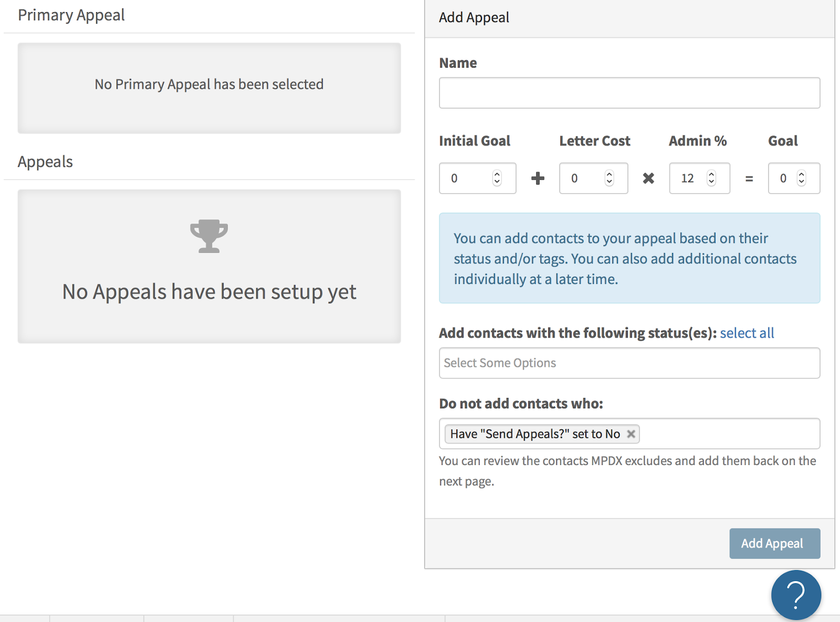Click the Goal field stepper arrows
Image resolution: width=840 pixels, height=622 pixels.
click(x=801, y=178)
